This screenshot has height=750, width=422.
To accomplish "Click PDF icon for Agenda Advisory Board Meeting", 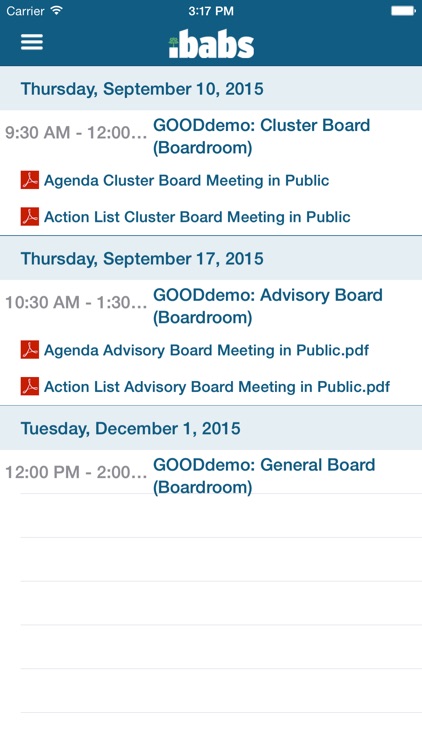I will coord(30,350).
